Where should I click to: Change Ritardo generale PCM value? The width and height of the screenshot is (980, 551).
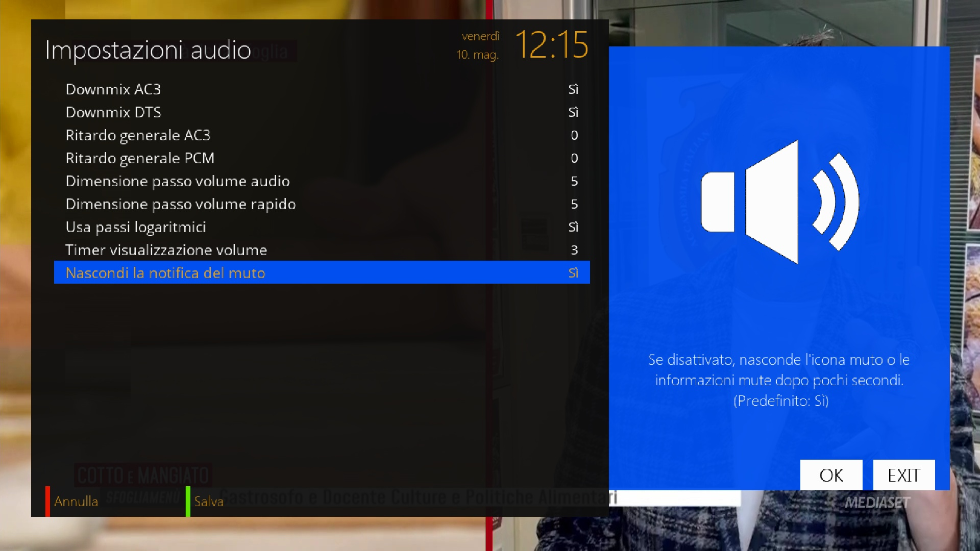574,158
